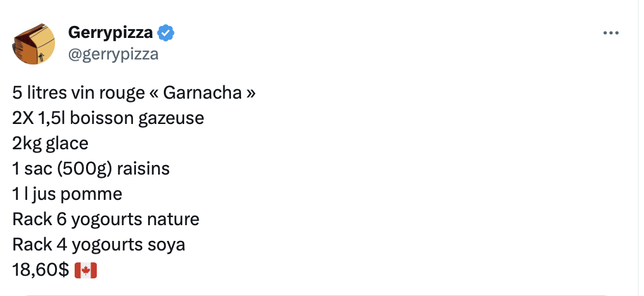Click the blue verified checkmark badge
Image resolution: width=644 pixels, height=296 pixels.
[166, 33]
